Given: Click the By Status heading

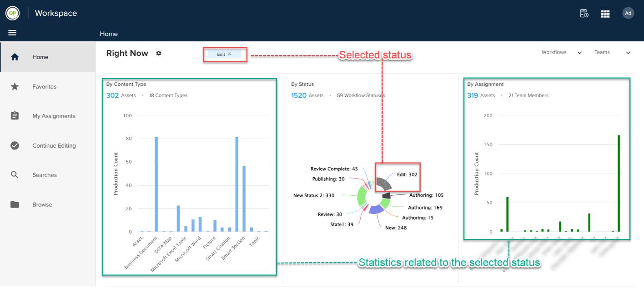Looking at the screenshot, I should click(x=302, y=84).
